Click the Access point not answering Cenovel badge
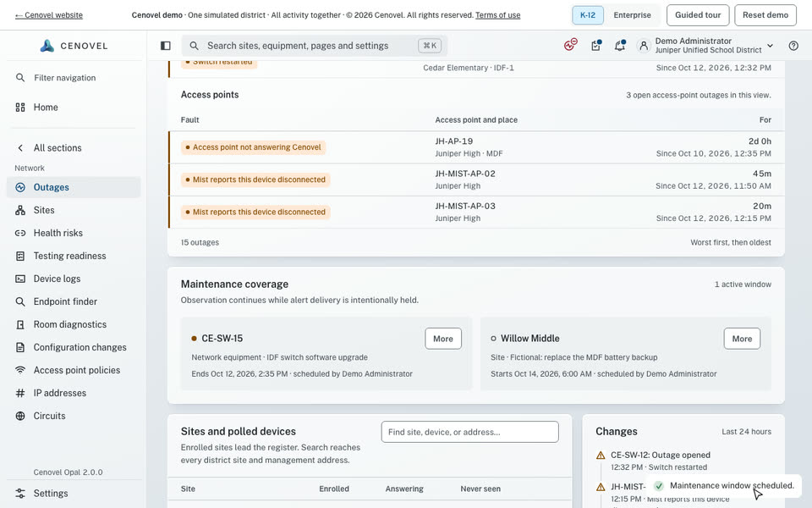 click(253, 147)
